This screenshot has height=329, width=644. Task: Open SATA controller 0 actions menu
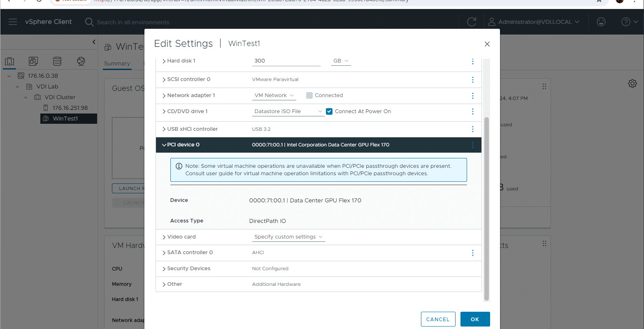tap(472, 253)
